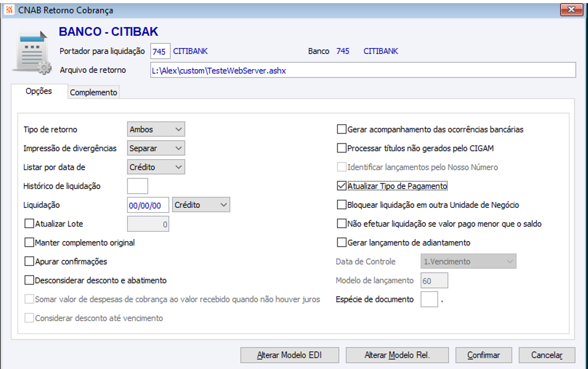Open the Listar por data de dropdown
588x369 pixels.
tap(156, 167)
